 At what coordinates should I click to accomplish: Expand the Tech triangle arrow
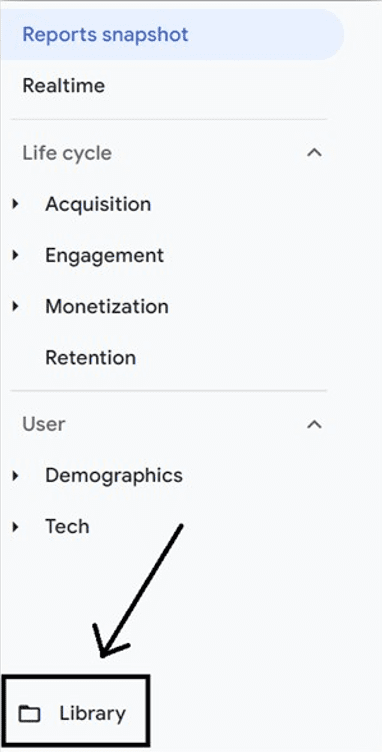tap(16, 527)
